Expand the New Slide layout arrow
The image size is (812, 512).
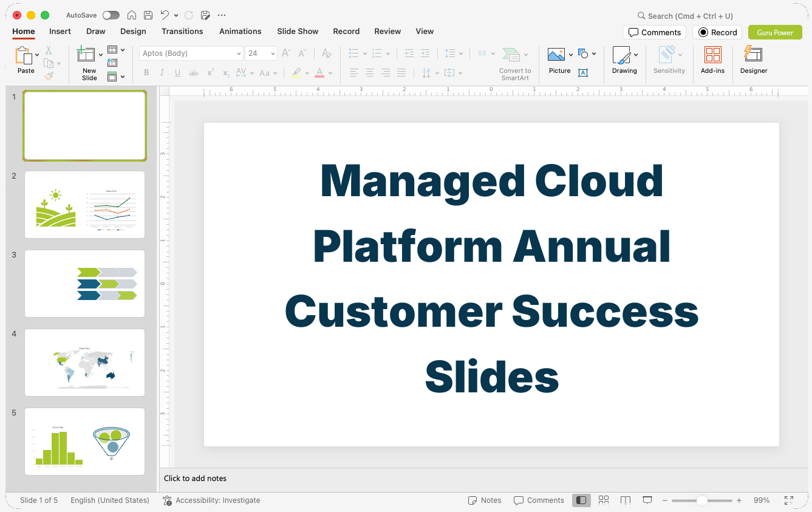[101, 55]
